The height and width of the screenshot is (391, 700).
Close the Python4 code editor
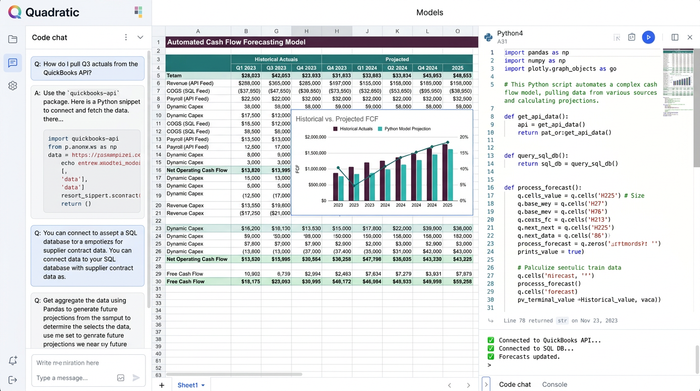point(690,37)
